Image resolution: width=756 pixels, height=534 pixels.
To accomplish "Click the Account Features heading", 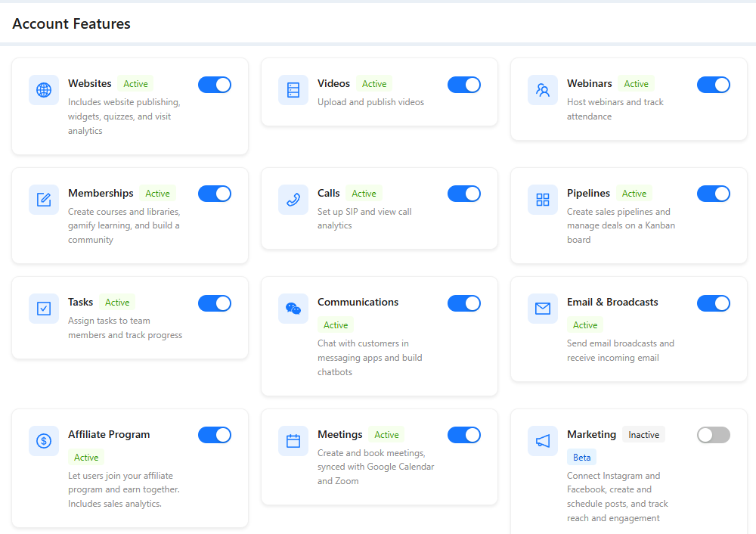I will (71, 23).
